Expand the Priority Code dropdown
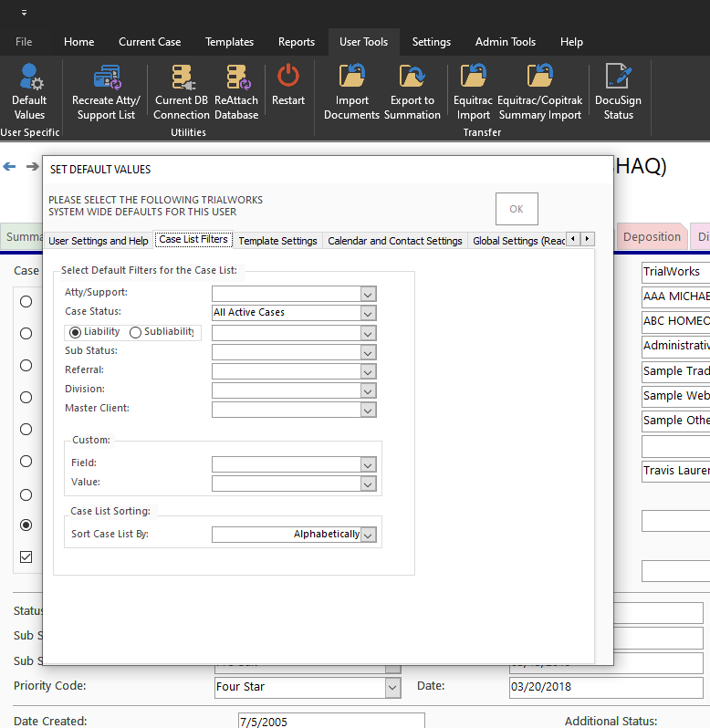The width and height of the screenshot is (710, 728). point(392,688)
